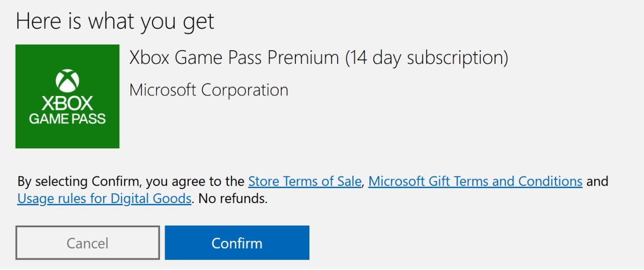Click the word 'Xbox' in product title
Image resolution: width=644 pixels, height=270 pixels.
pos(149,58)
